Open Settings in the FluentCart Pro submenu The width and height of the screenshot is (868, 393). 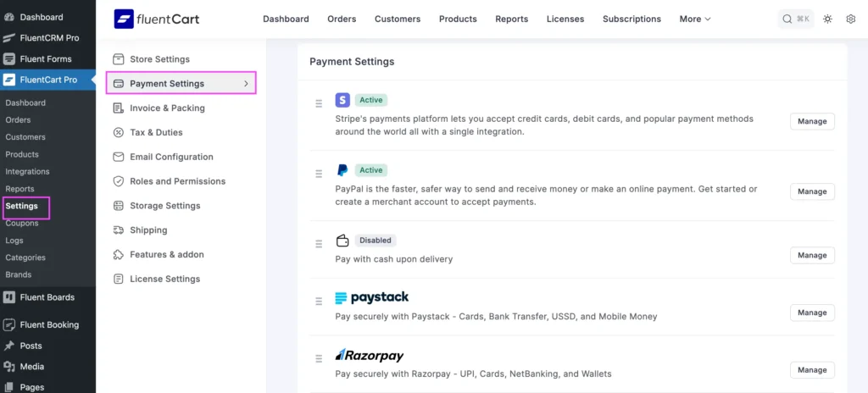(x=21, y=206)
